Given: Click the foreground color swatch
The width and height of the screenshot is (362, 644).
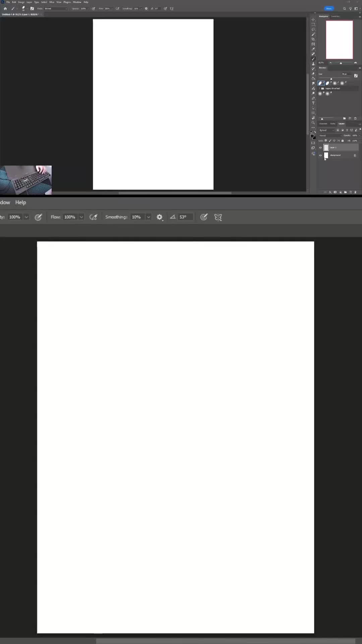Looking at the screenshot, I should (312, 136).
